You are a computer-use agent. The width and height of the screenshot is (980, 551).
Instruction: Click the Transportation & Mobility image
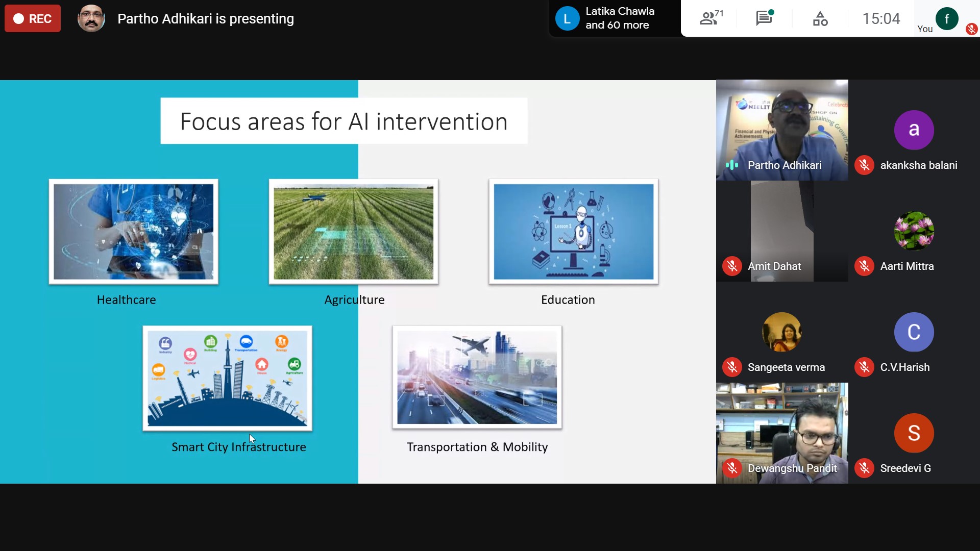(x=477, y=378)
